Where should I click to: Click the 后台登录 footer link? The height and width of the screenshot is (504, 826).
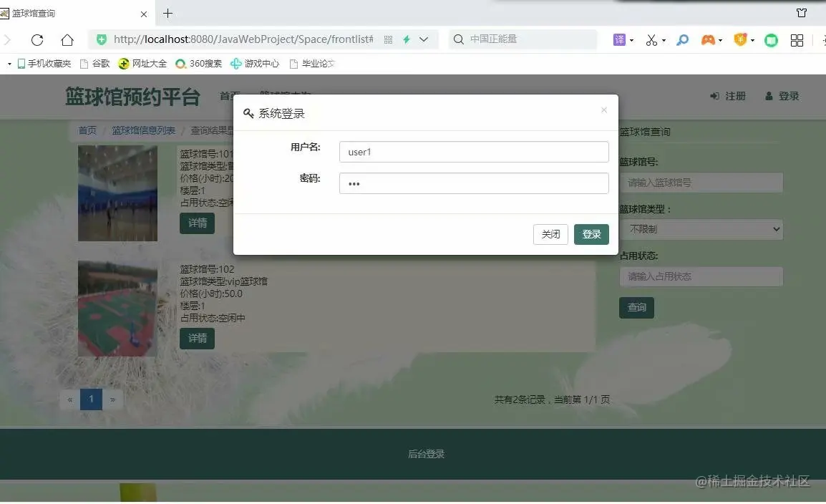(426, 454)
